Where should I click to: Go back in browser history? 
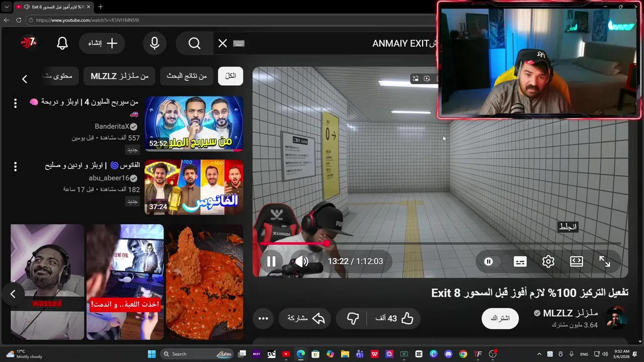point(7,20)
